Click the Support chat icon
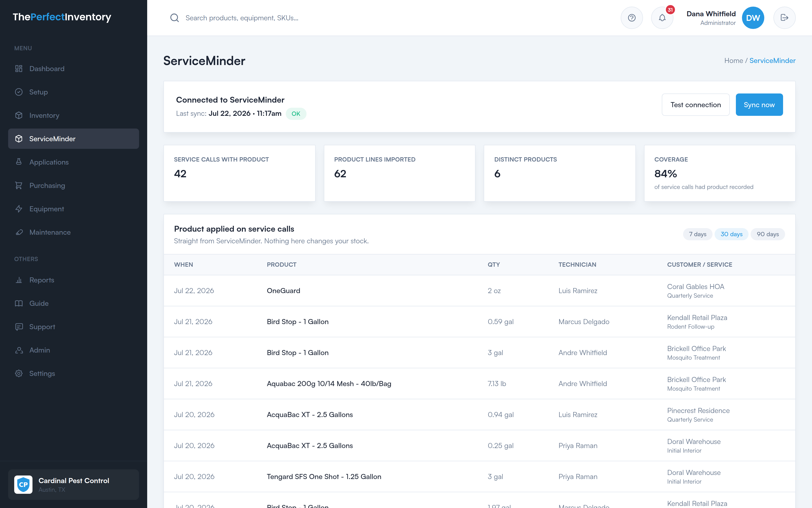This screenshot has width=812, height=508. (x=19, y=327)
